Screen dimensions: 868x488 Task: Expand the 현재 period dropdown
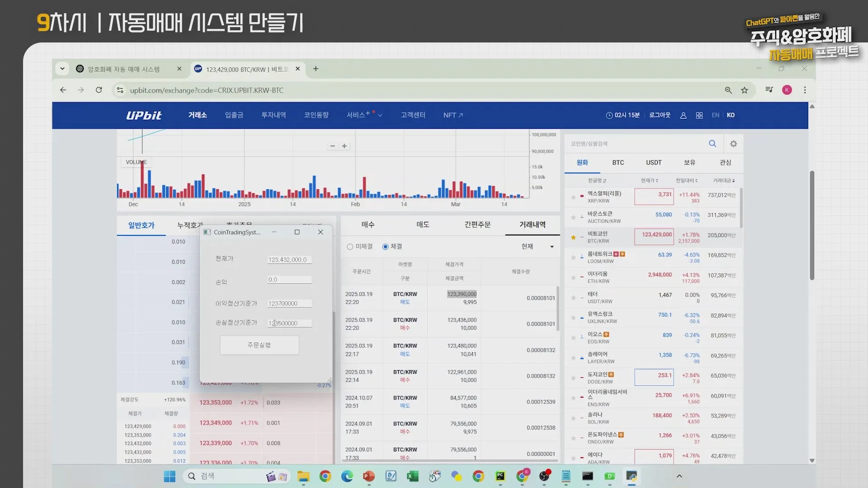pyautogui.click(x=538, y=247)
